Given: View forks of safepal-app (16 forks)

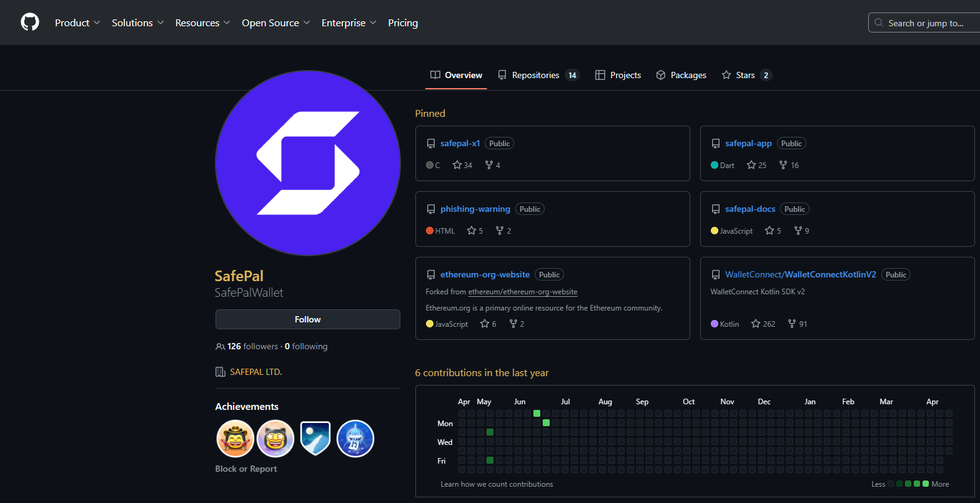Looking at the screenshot, I should (x=789, y=165).
